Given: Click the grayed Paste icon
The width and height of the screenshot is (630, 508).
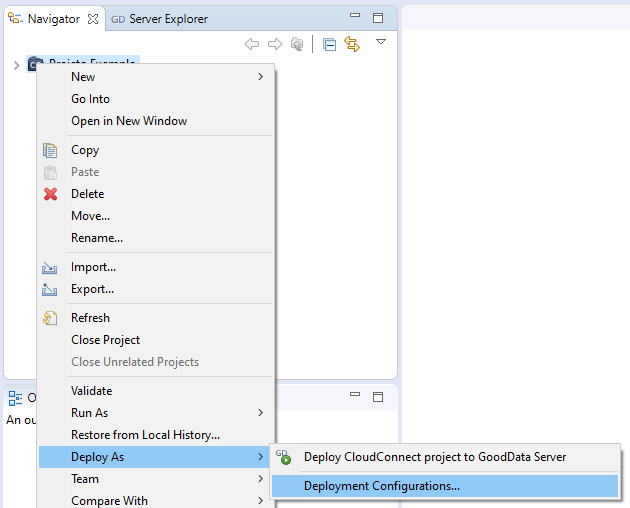Looking at the screenshot, I should 50,172.
